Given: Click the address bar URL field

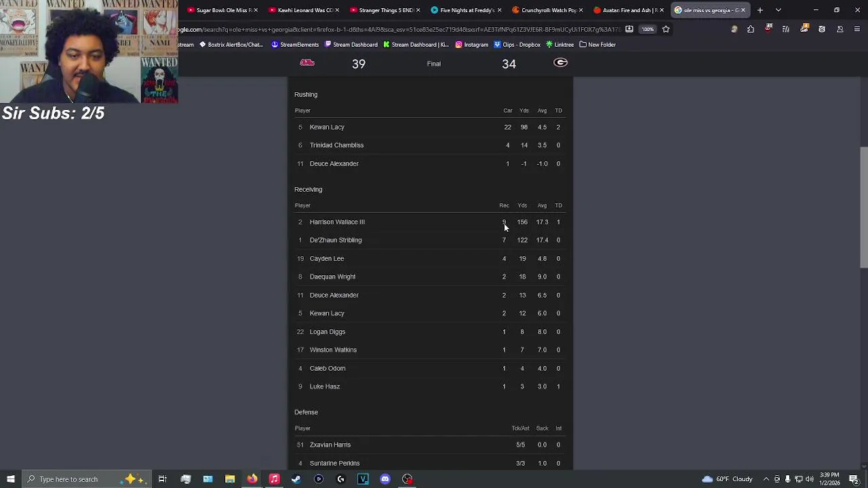Looking at the screenshot, I should [x=400, y=29].
